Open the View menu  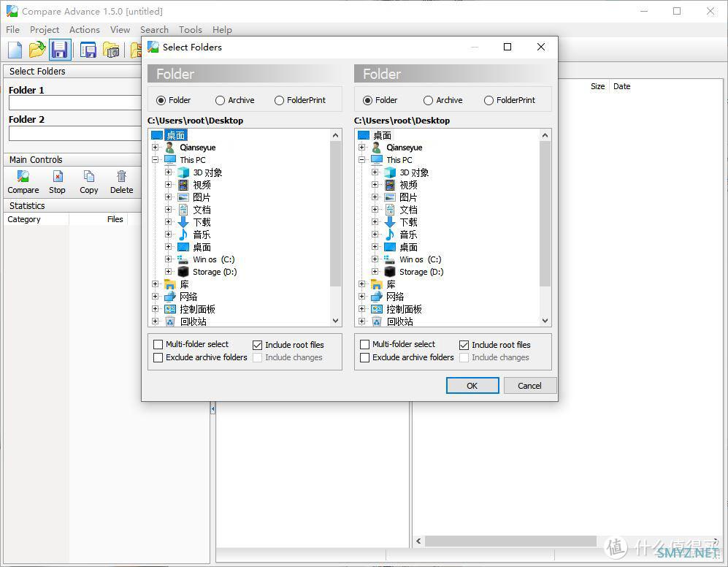click(120, 30)
